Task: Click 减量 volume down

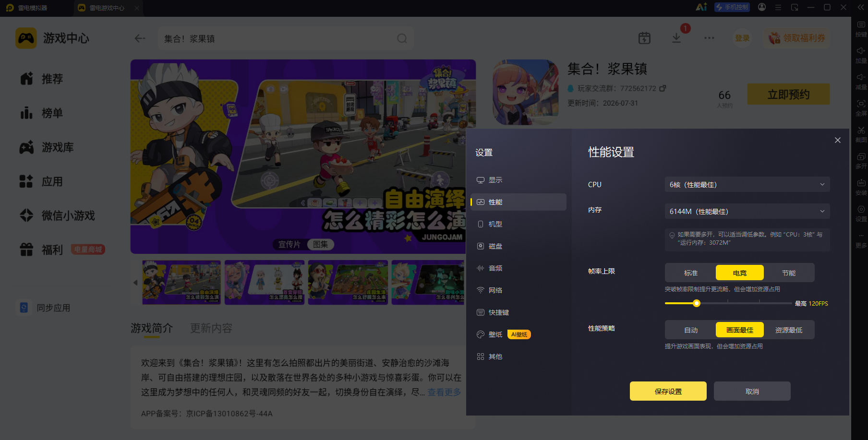Action: click(861, 82)
